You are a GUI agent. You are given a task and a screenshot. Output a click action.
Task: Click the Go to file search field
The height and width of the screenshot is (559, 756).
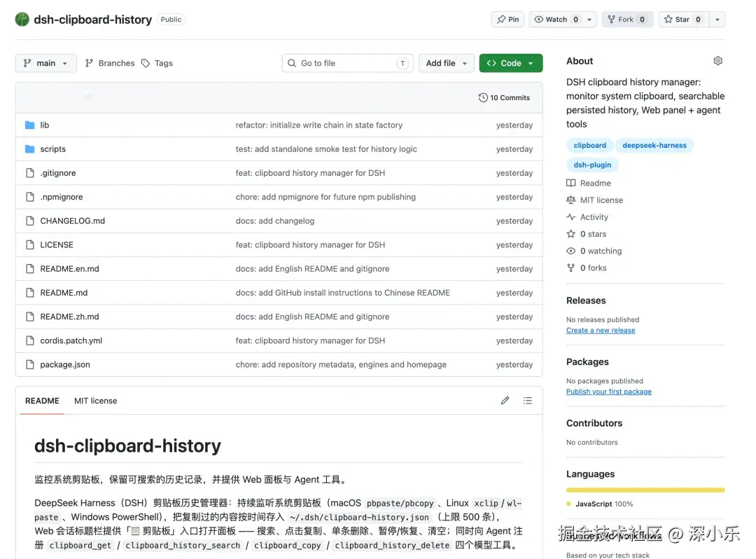click(348, 63)
